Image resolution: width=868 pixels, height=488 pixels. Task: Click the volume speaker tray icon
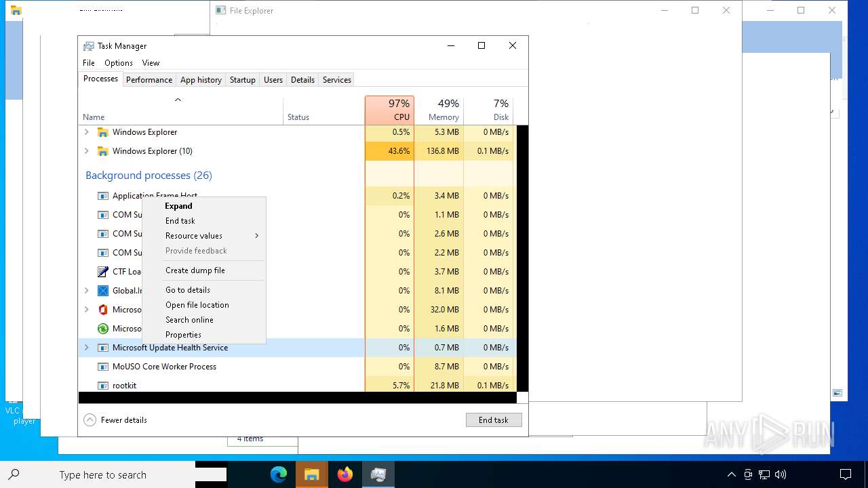pos(781,474)
